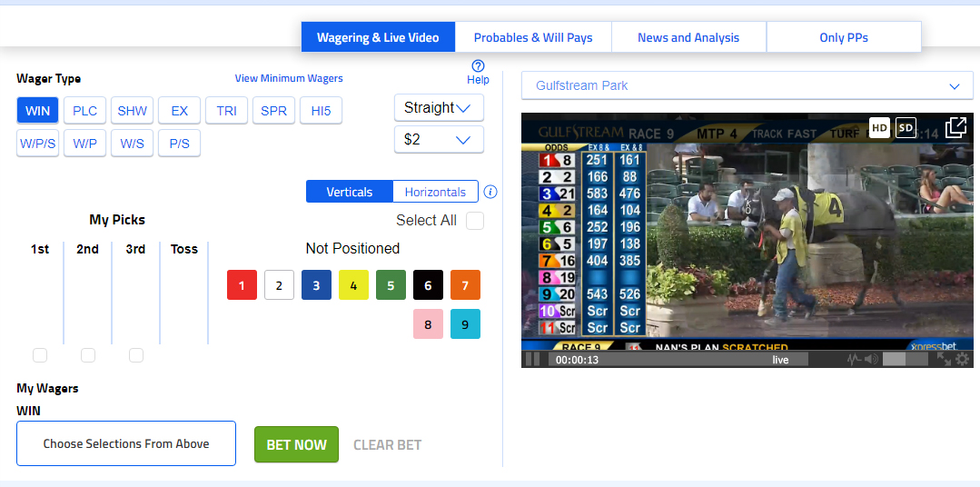
Task: Enter fullscreen with expand arrows icon
Action: pyautogui.click(x=943, y=359)
